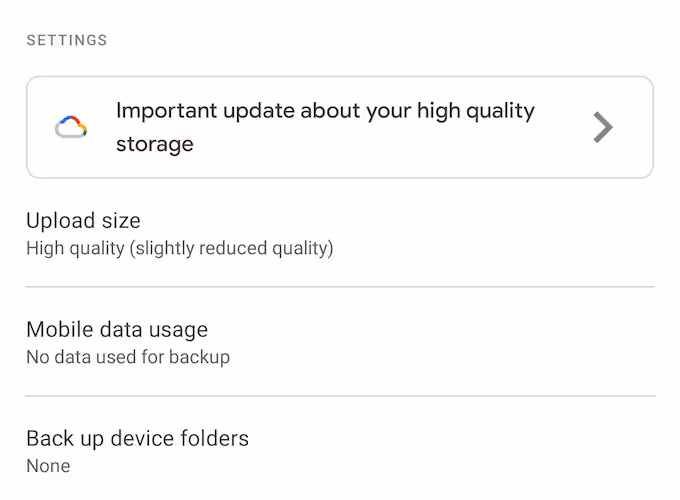Click the Google cloud storage icon
The height and width of the screenshot is (500, 680).
(x=71, y=128)
